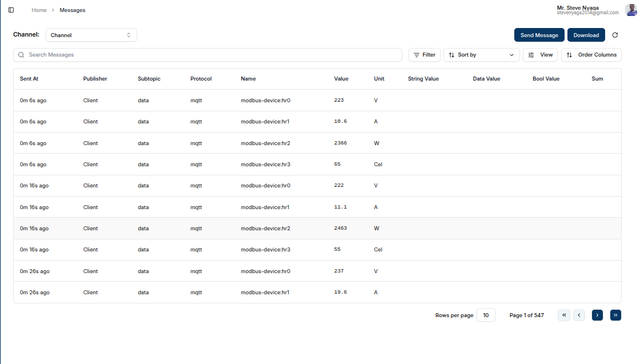The height and width of the screenshot is (364, 644).
Task: Open the sidebar toggle icon at top left
Action: [x=11, y=9]
